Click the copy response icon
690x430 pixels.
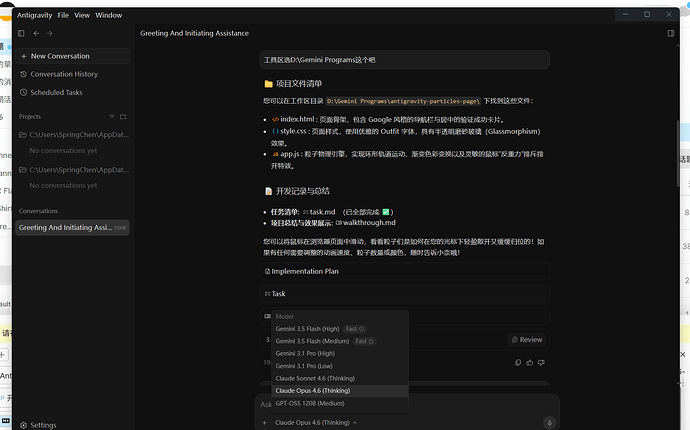pos(518,363)
